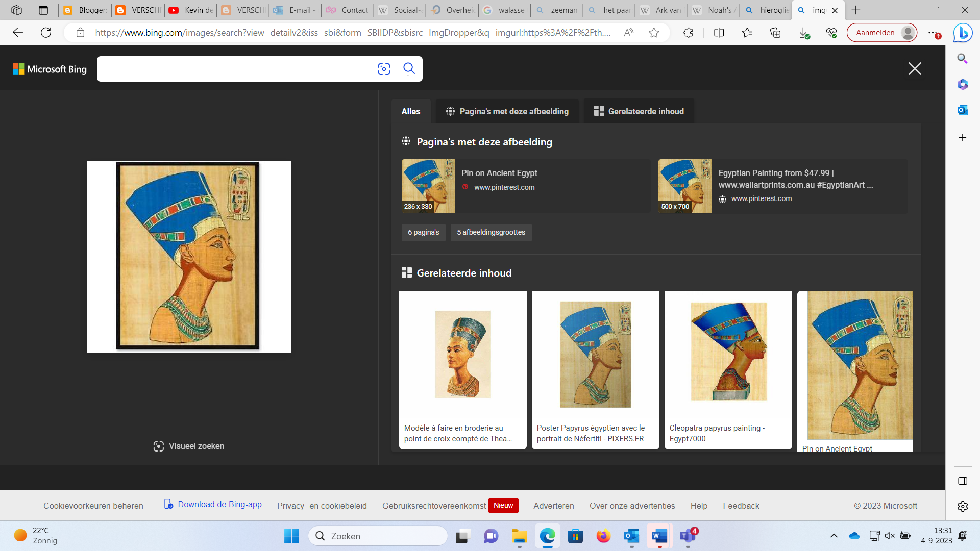Select the Alles tab
The image size is (980, 551).
pos(411,111)
